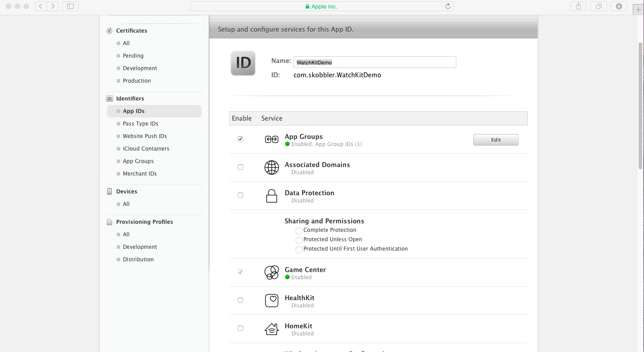Click the Associated Domains globe icon
This screenshot has width=644, height=352.
pos(272,168)
